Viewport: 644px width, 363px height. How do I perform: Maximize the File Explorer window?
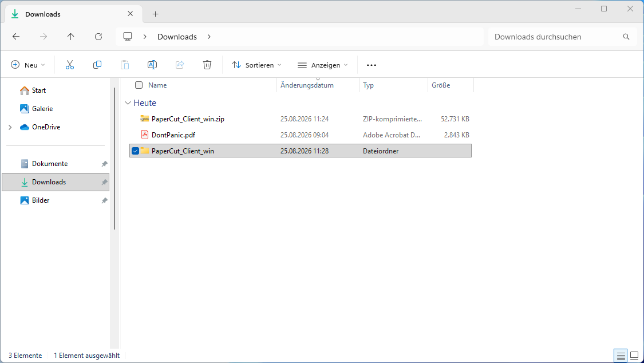tap(604, 9)
